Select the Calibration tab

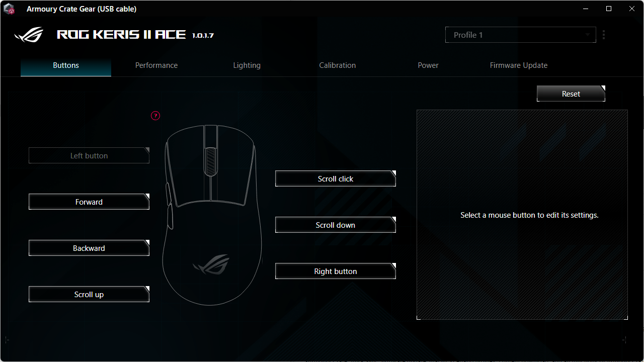(x=338, y=65)
